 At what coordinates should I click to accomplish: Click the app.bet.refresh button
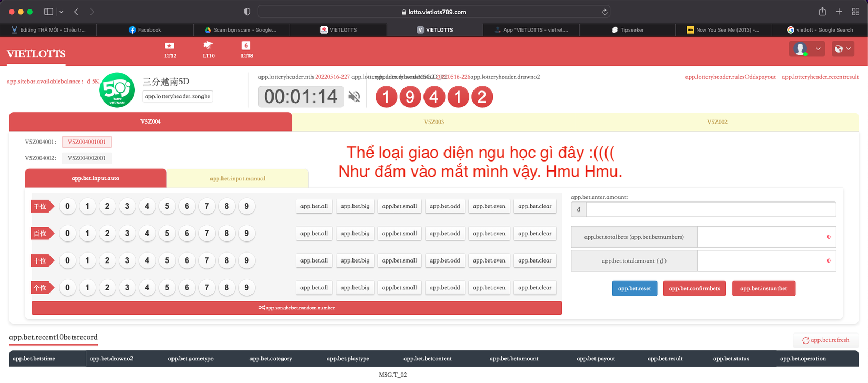tap(826, 340)
